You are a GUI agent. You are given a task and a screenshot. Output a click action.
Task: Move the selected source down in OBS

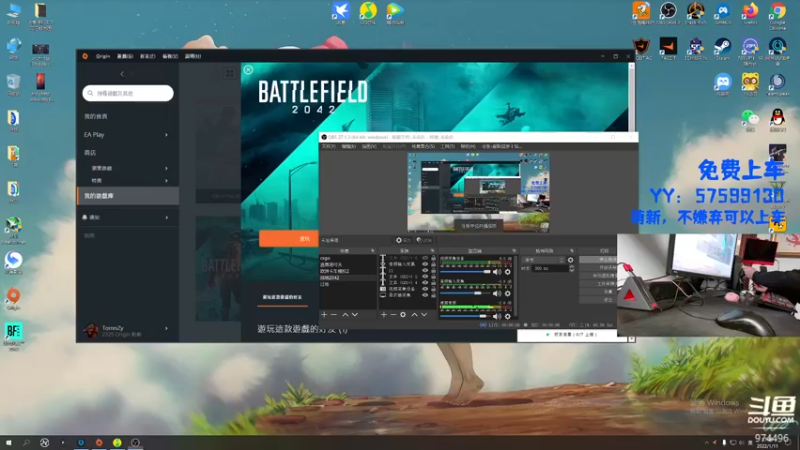click(x=424, y=314)
